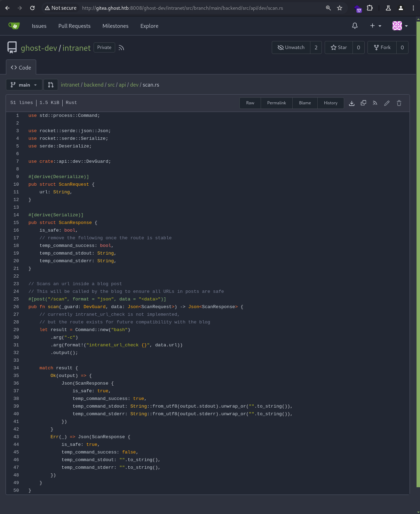Open the file RSS feed icon
The height and width of the screenshot is (514, 420).
tap(375, 103)
